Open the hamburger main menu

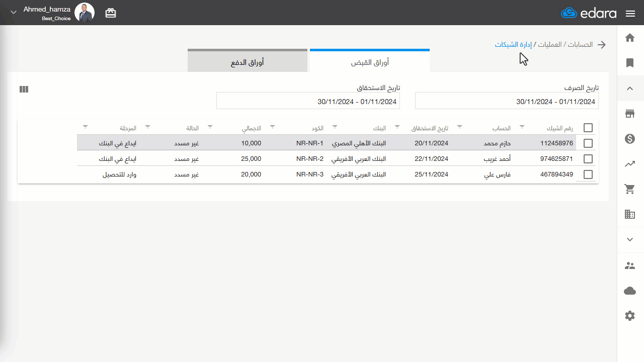pyautogui.click(x=630, y=14)
